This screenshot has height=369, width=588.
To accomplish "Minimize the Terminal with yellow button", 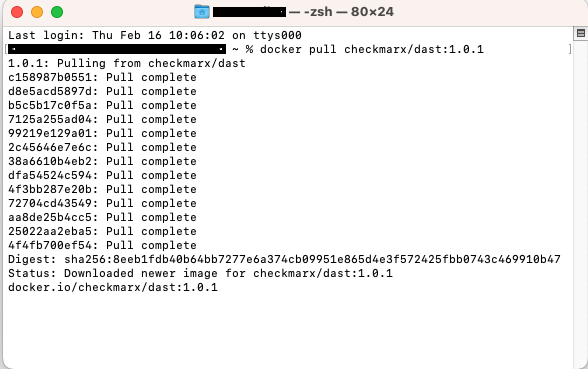I will (x=37, y=12).
